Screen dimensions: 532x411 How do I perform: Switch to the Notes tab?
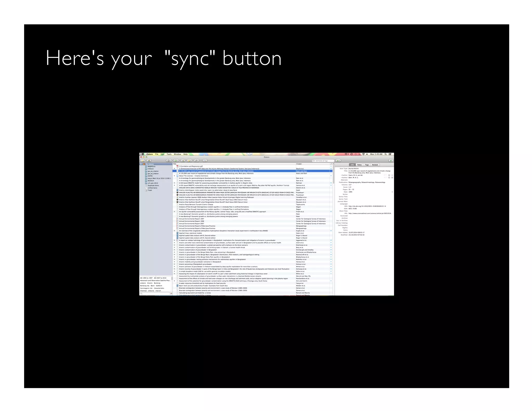click(x=359, y=165)
